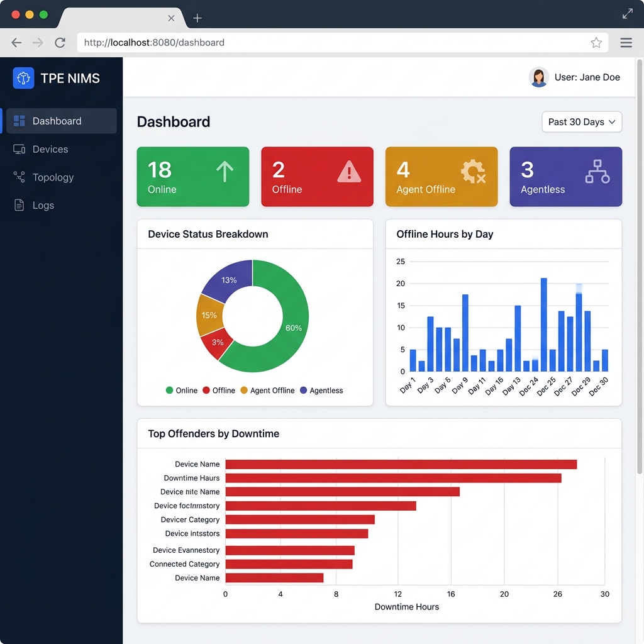
Task: Click the orange 15% donut segment
Action: click(209, 315)
